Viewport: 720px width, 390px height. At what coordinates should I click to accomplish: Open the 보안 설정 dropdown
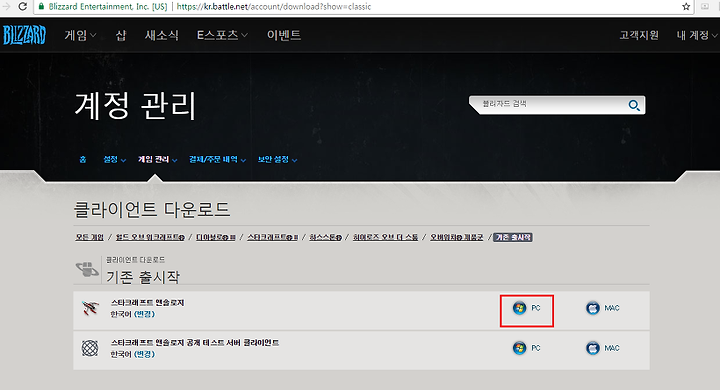pos(277,159)
